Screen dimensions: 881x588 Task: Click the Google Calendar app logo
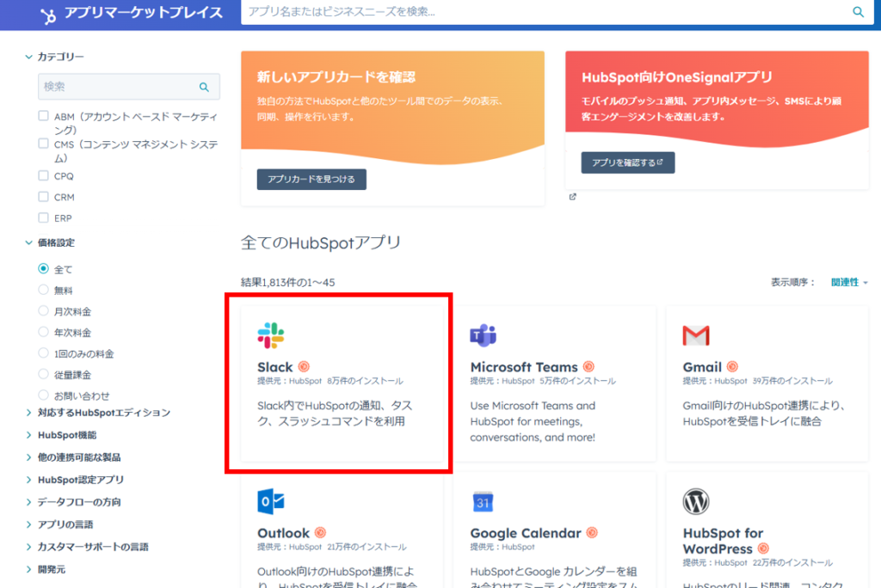[x=483, y=501]
